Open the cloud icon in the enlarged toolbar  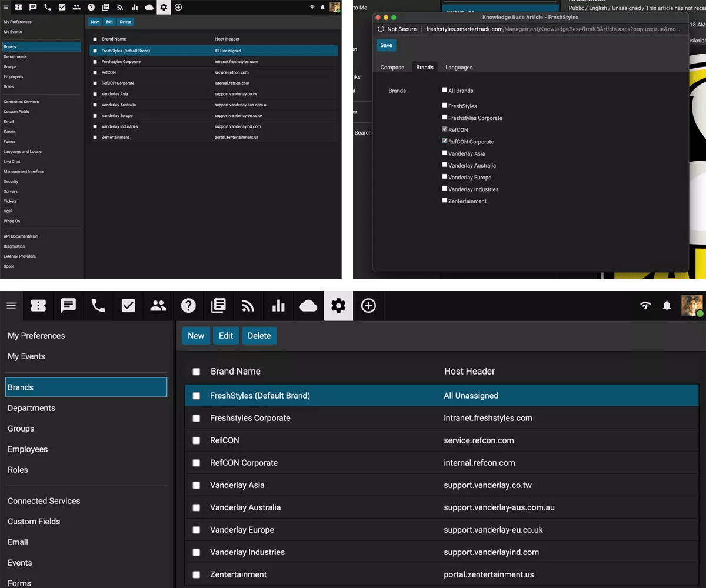[308, 306]
